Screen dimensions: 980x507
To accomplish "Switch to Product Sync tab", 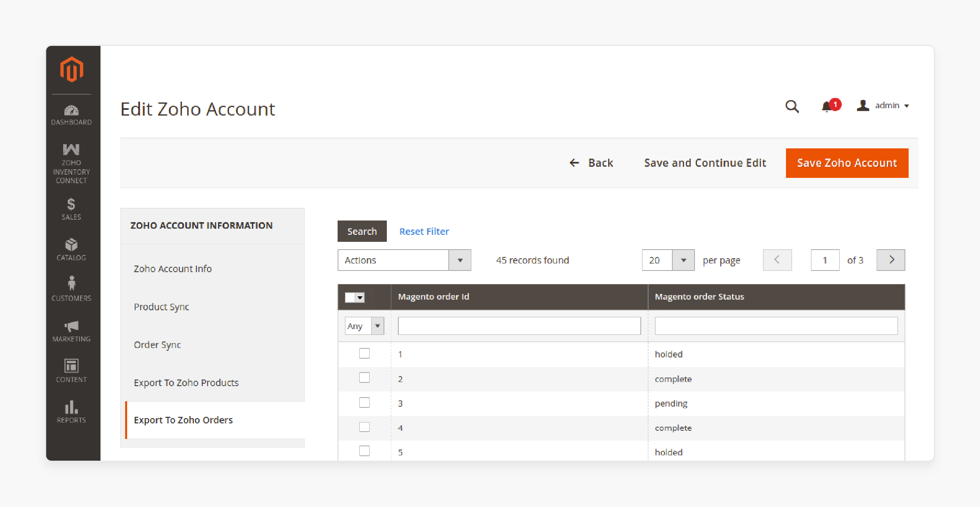I will [161, 307].
